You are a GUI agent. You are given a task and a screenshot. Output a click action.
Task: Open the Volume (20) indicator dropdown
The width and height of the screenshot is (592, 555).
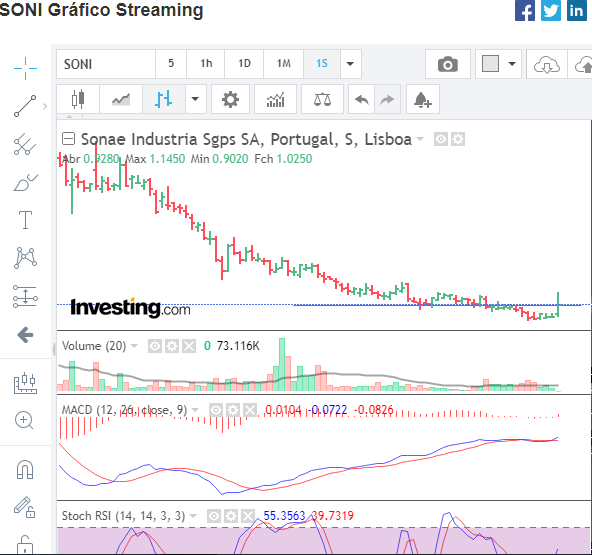(x=134, y=346)
